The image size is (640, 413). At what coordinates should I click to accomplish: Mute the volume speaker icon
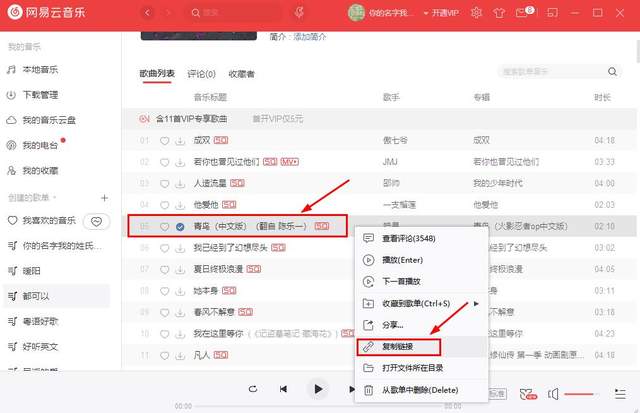[553, 394]
